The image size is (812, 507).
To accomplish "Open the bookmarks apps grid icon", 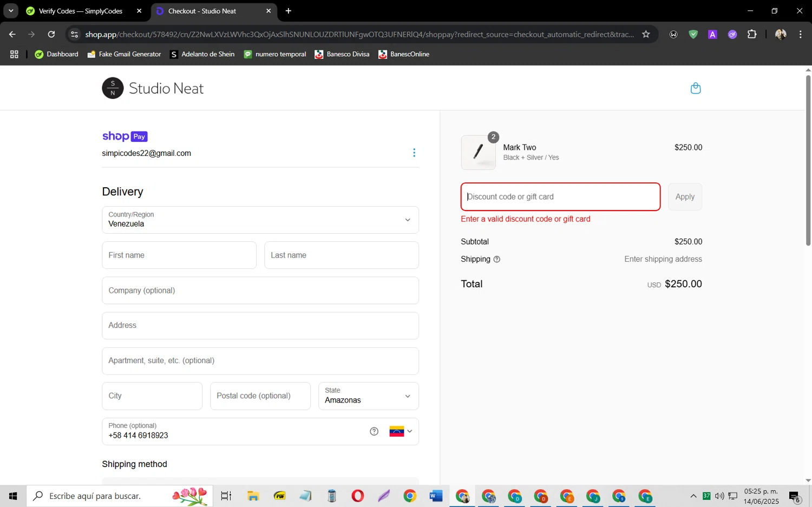I will (14, 54).
